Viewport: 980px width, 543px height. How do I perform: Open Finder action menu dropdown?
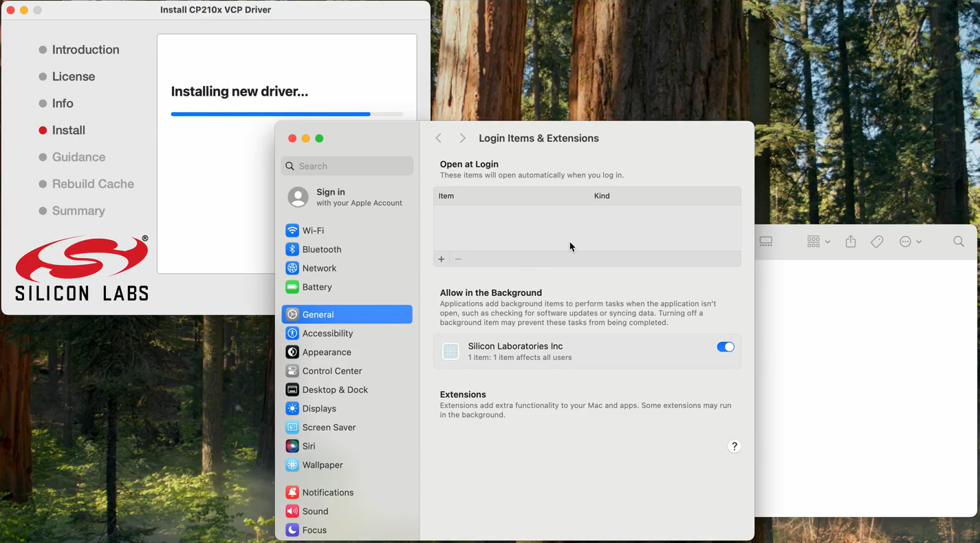[x=911, y=242]
